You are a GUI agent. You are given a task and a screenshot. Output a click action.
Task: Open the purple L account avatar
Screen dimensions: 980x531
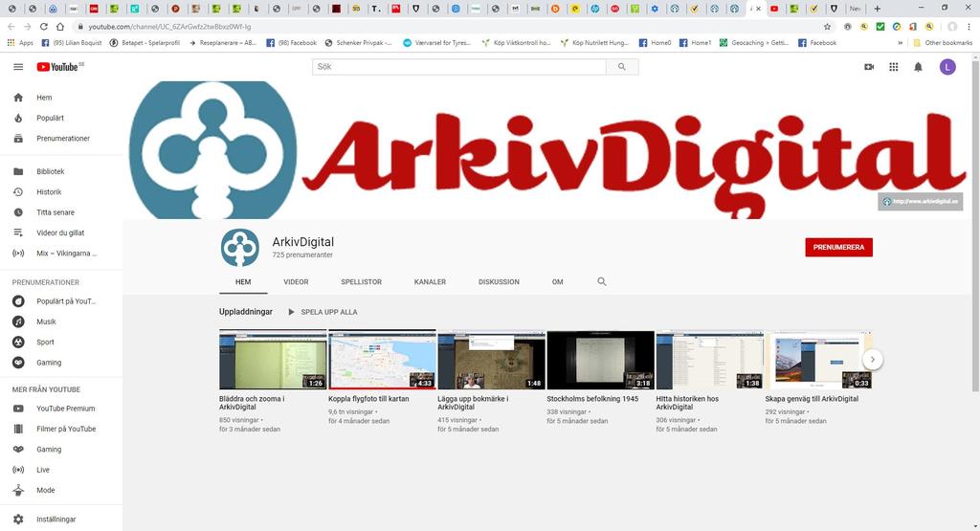947,67
